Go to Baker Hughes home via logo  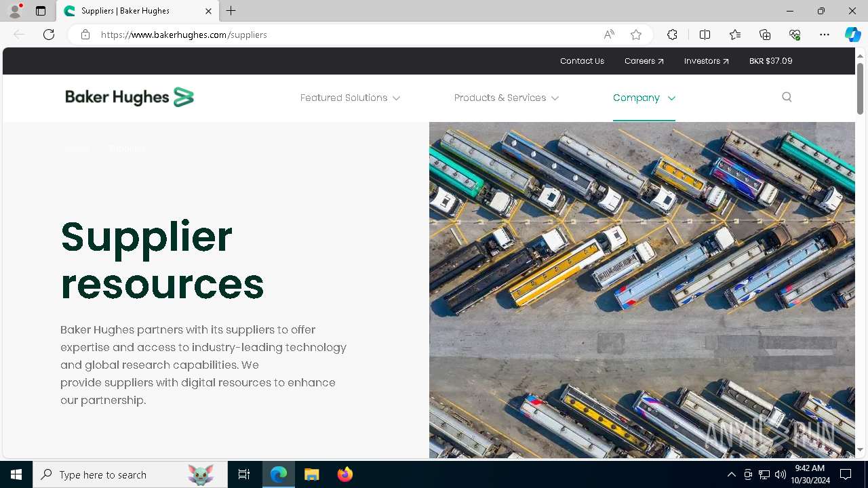point(130,98)
